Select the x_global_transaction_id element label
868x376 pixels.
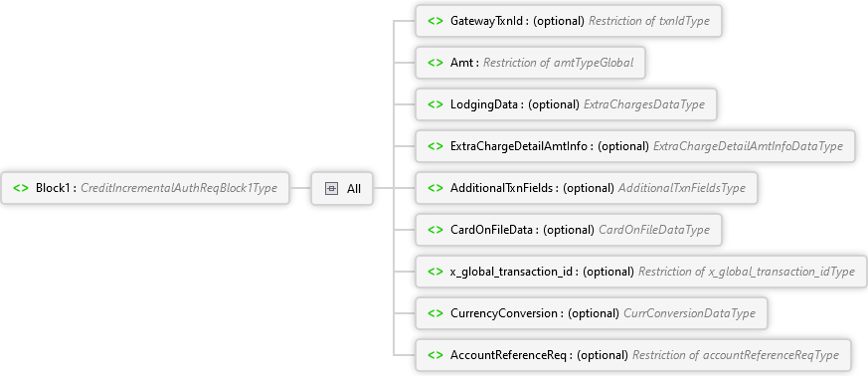[x=511, y=272]
